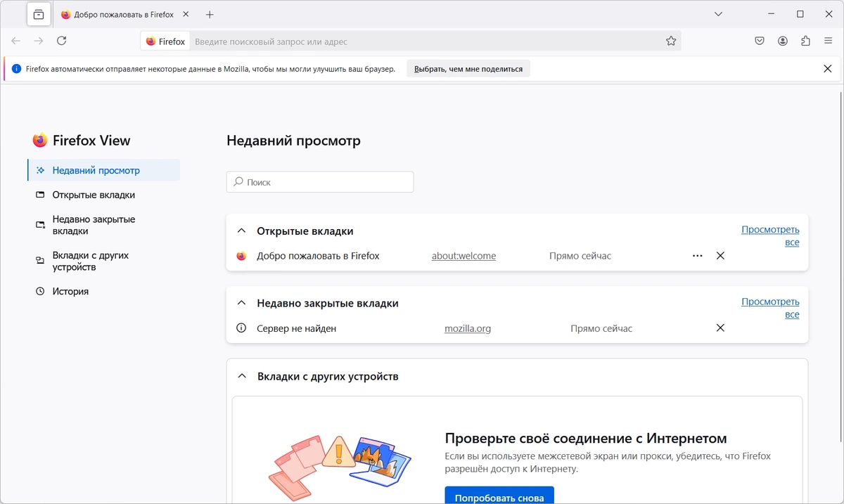Open the extensions puzzle icon
The width and height of the screenshot is (844, 504).
(x=806, y=41)
